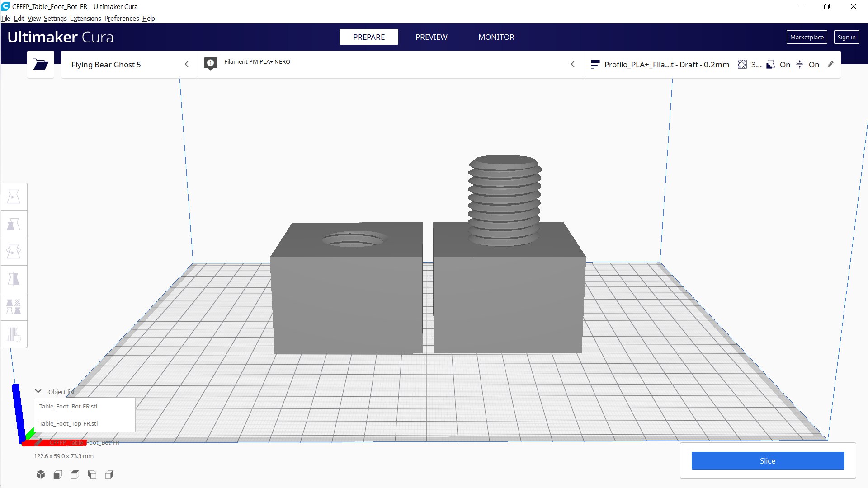This screenshot has height=488, width=868.
Task: Click the support status icon
Action: click(x=771, y=65)
